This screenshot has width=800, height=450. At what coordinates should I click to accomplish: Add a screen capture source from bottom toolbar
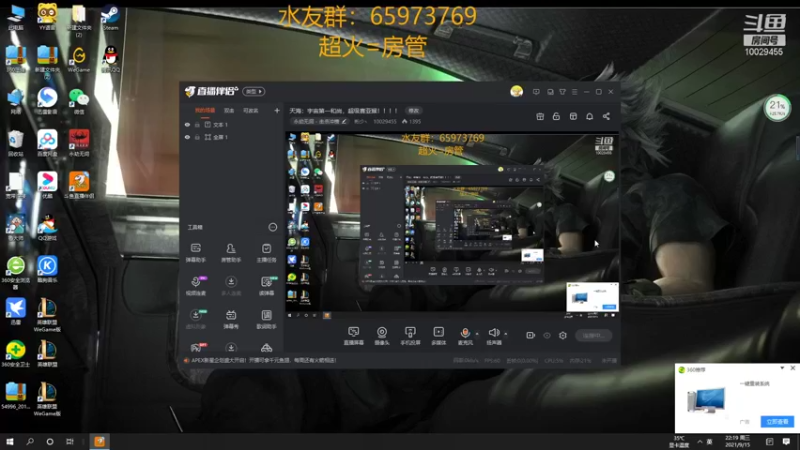pyautogui.click(x=353, y=336)
